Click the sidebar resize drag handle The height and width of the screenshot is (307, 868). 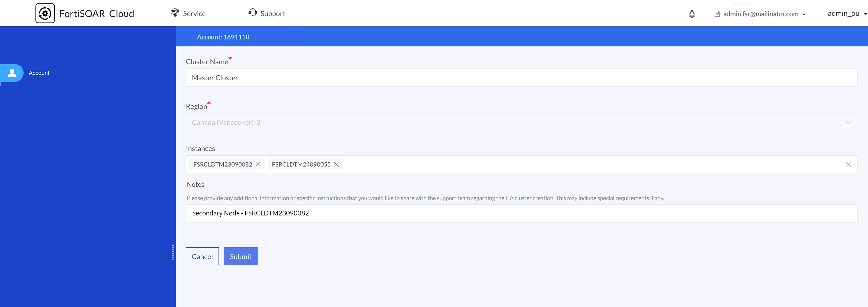173,253
